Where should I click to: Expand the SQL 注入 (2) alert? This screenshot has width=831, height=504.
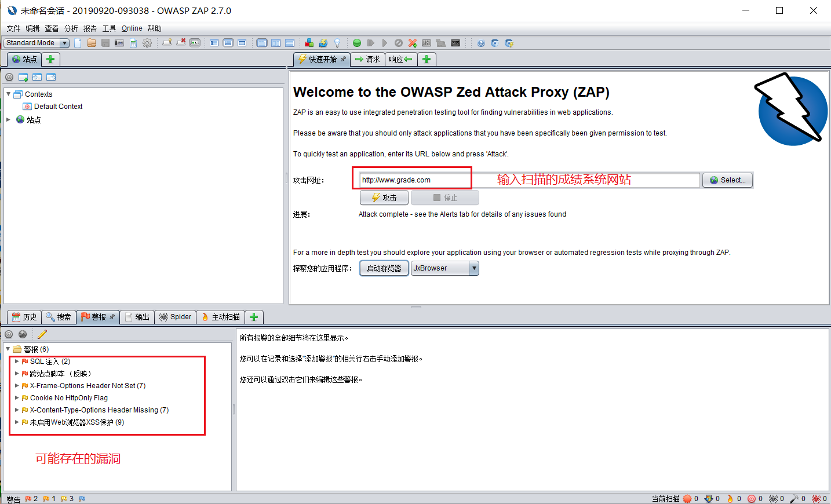click(17, 361)
